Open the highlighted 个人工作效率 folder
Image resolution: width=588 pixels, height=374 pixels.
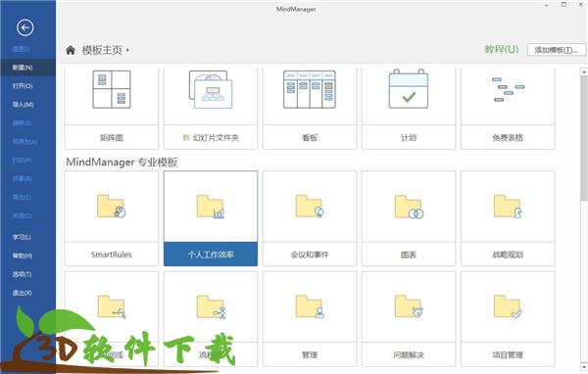211,218
